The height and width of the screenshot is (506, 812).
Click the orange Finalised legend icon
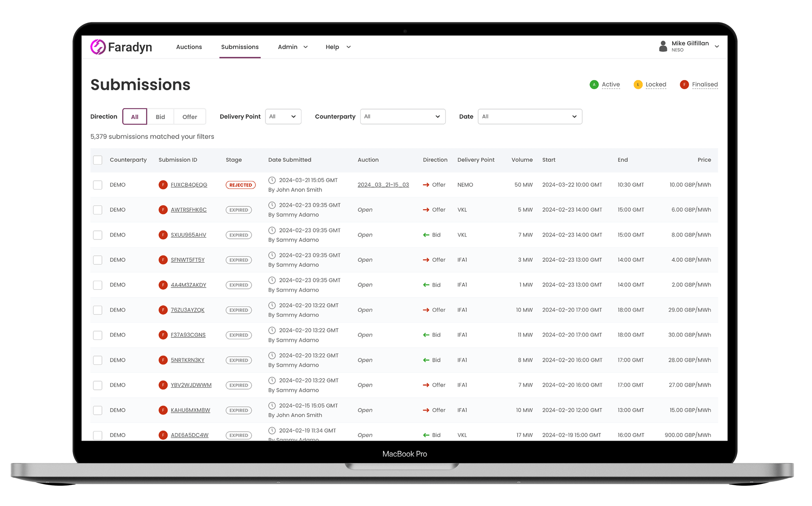point(684,84)
